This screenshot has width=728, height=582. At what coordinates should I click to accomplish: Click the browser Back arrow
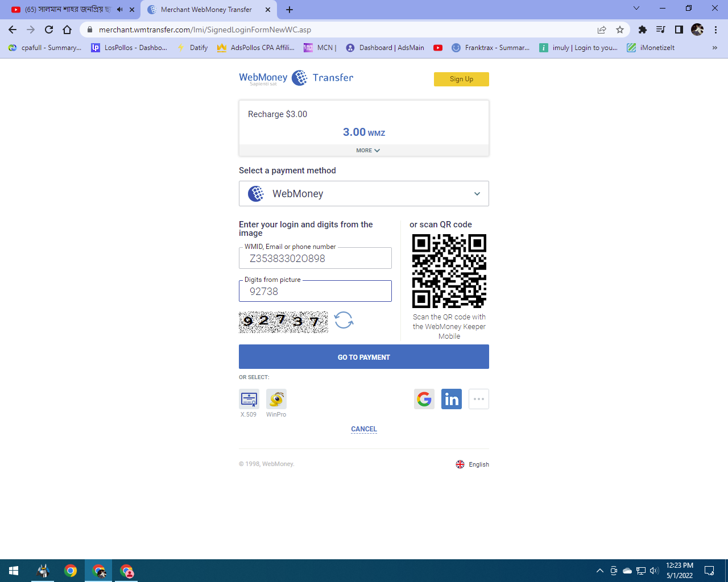coord(13,30)
